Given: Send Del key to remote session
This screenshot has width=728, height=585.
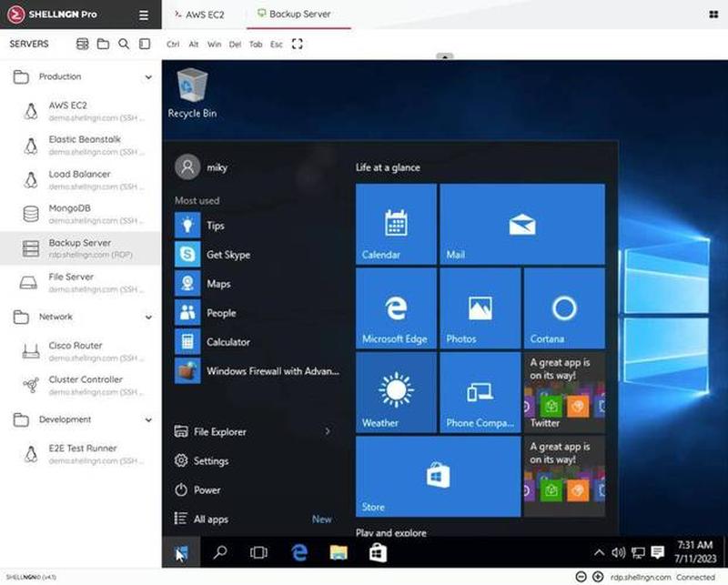Looking at the screenshot, I should click(235, 44).
